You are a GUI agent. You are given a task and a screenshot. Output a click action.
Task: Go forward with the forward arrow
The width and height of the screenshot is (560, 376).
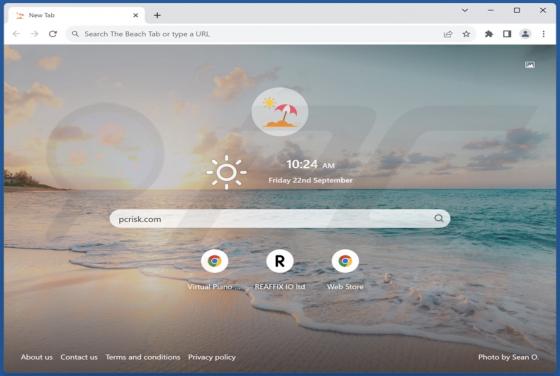34,34
